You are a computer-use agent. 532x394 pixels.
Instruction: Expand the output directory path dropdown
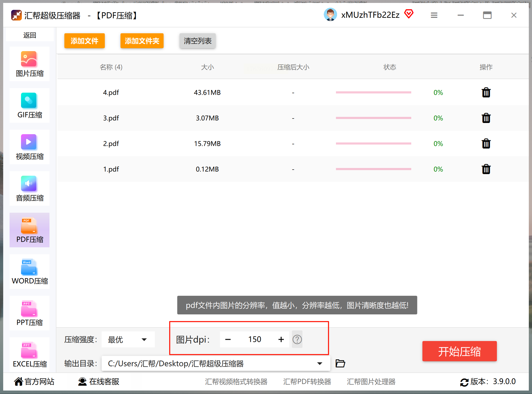[319, 364]
